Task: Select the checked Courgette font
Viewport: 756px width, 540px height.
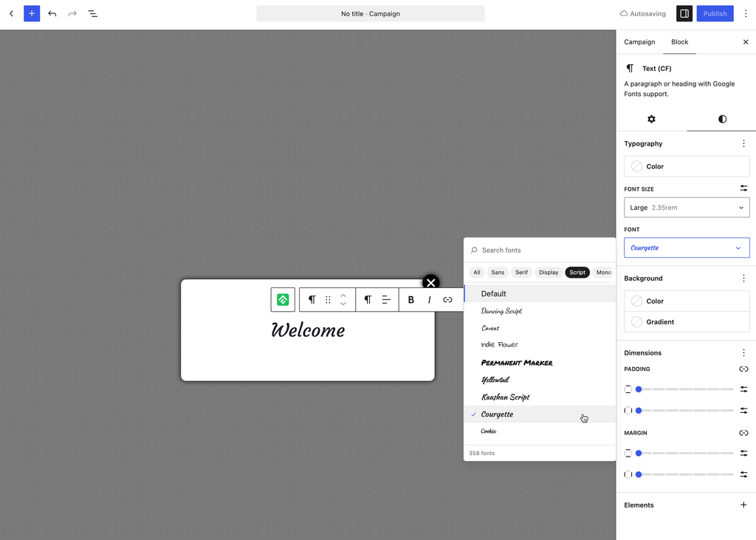Action: [540, 414]
